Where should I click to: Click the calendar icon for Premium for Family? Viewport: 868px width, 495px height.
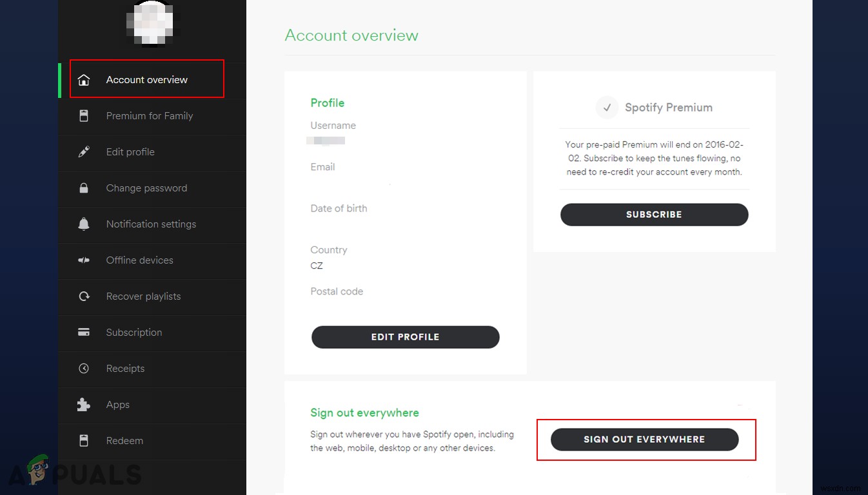[84, 115]
